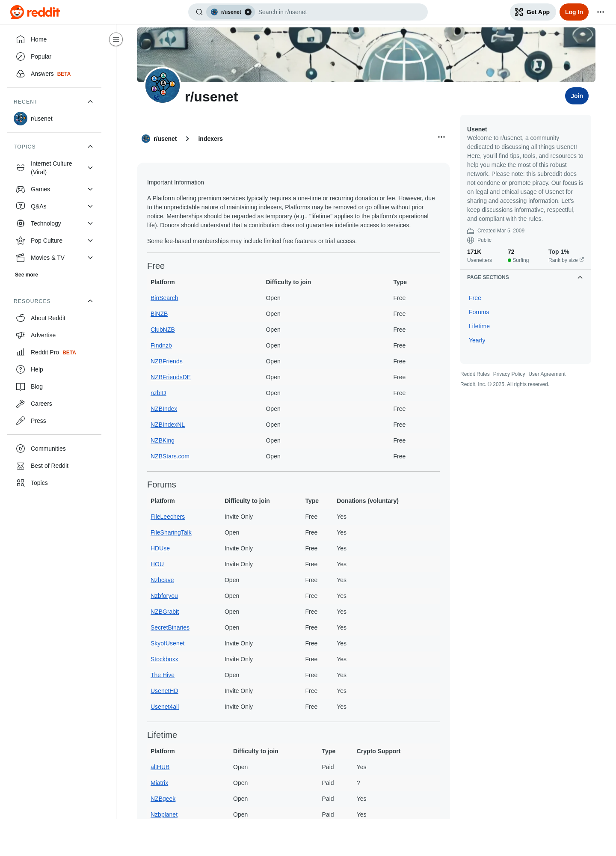
Task: Click the Technology chip icon
Action: coord(21,223)
